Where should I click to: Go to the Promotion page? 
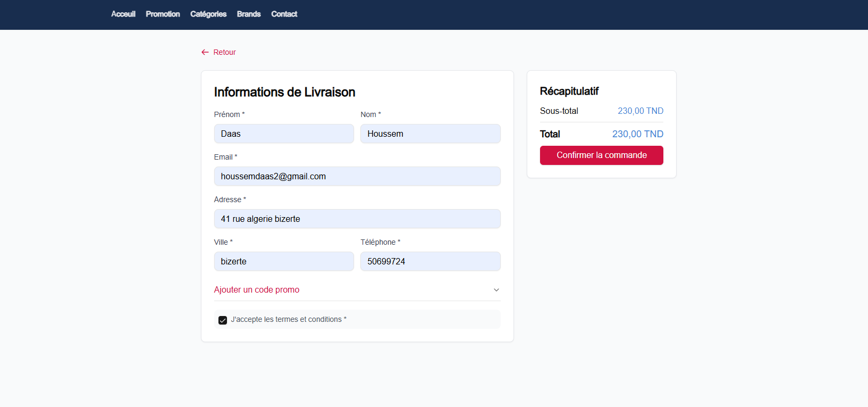point(163,14)
